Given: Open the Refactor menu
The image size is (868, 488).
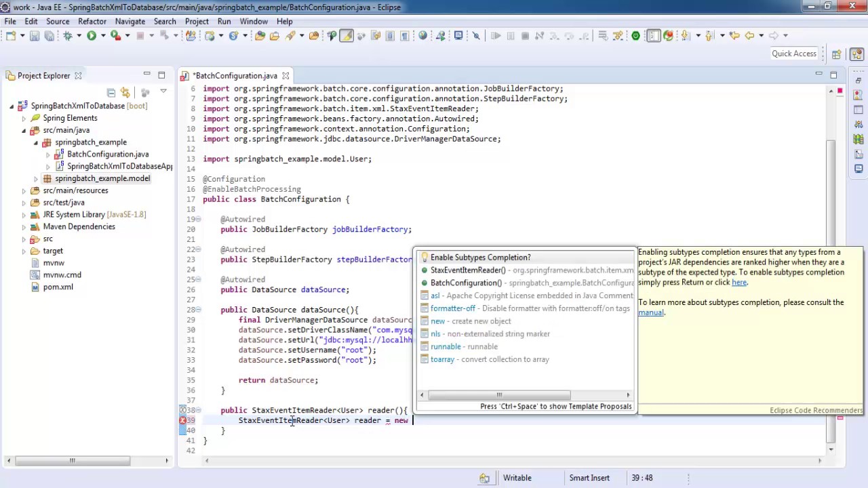Looking at the screenshot, I should click(x=92, y=21).
